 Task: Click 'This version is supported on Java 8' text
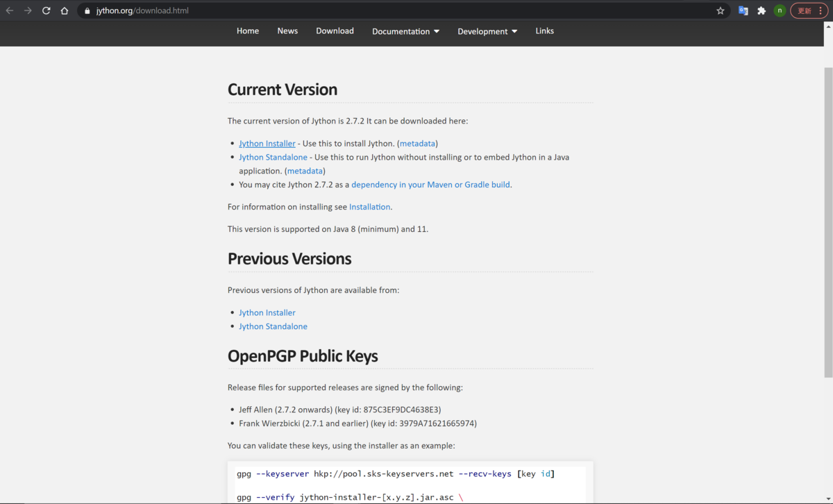click(328, 229)
